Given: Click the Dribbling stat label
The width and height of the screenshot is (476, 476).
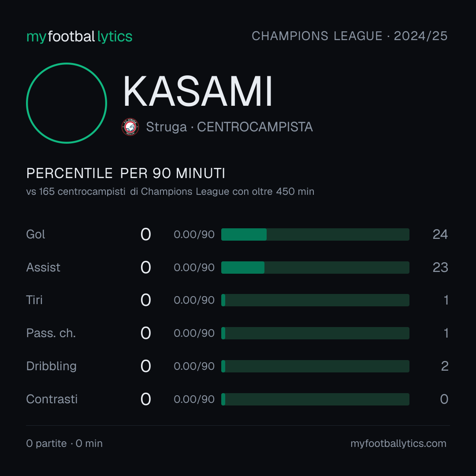Looking at the screenshot, I should [51, 366].
